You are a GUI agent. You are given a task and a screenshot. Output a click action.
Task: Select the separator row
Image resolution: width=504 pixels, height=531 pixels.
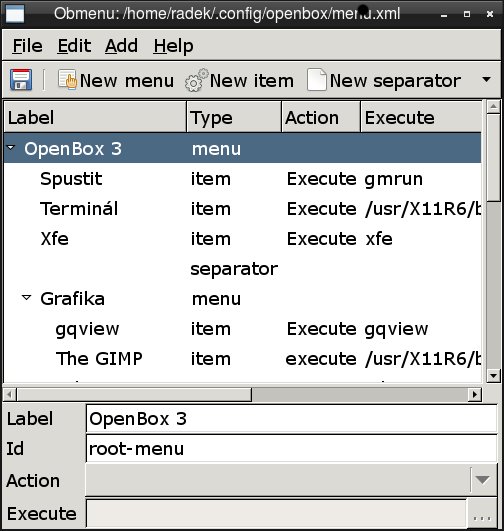[243, 269]
